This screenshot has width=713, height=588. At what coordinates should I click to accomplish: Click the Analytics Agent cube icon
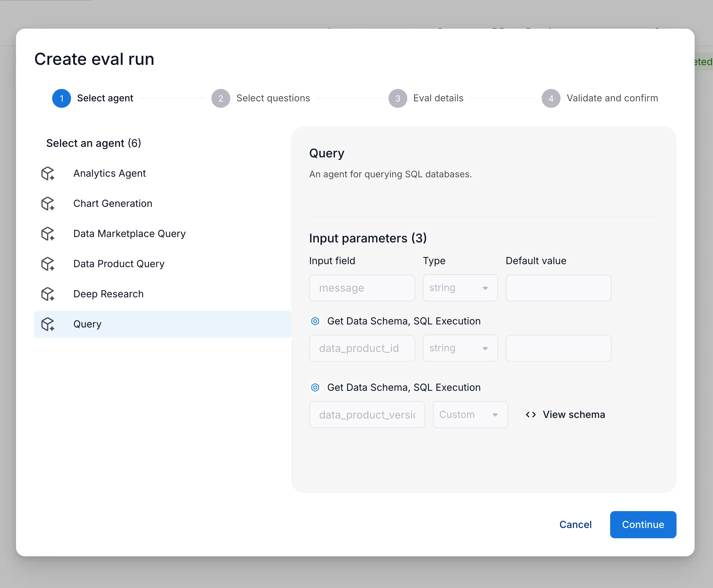click(x=48, y=173)
